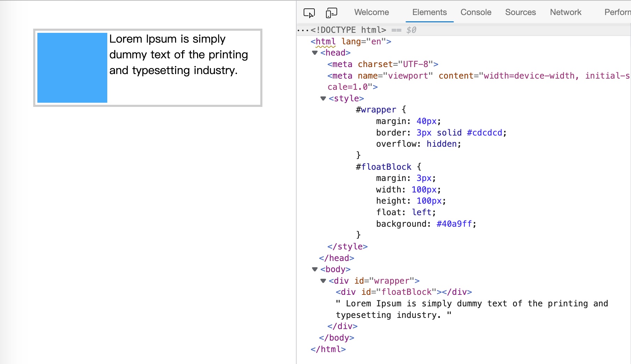Select the floatBlock div element line
Viewport: 631px width, 364px height.
(x=404, y=292)
